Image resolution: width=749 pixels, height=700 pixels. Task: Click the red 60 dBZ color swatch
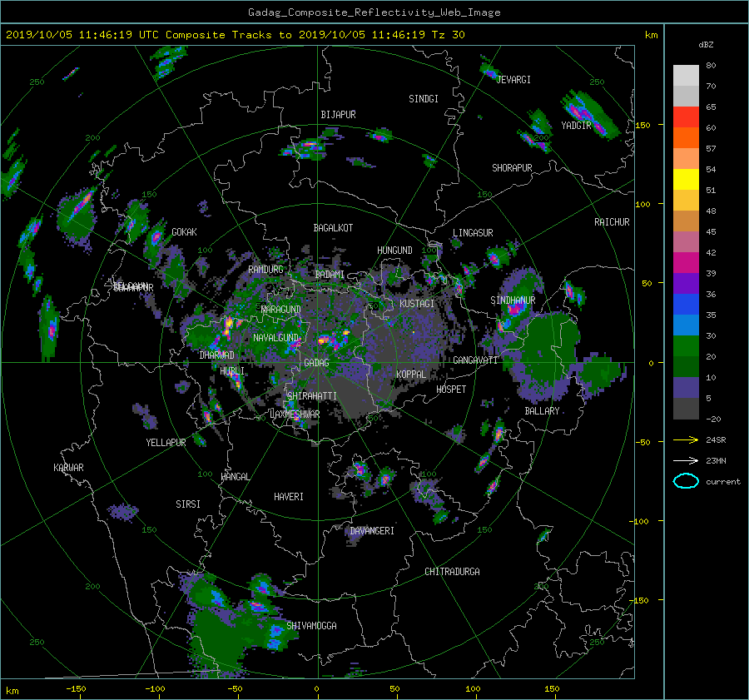686,117
